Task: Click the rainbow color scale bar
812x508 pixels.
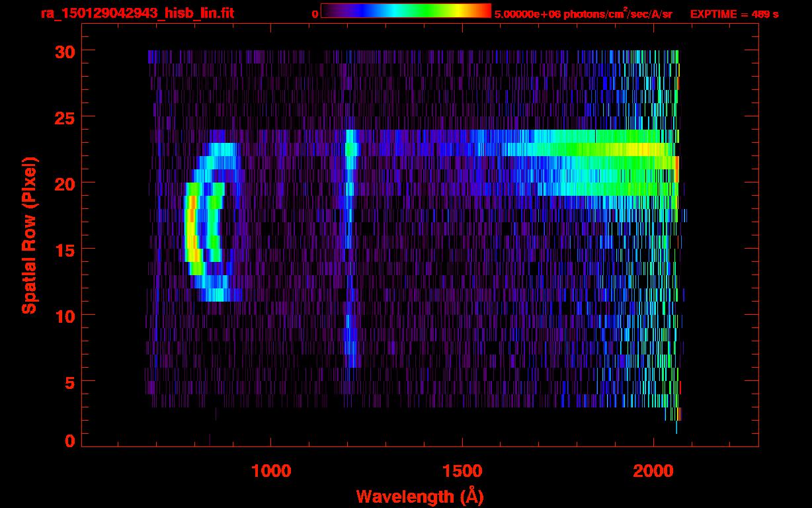Action: tap(406, 11)
